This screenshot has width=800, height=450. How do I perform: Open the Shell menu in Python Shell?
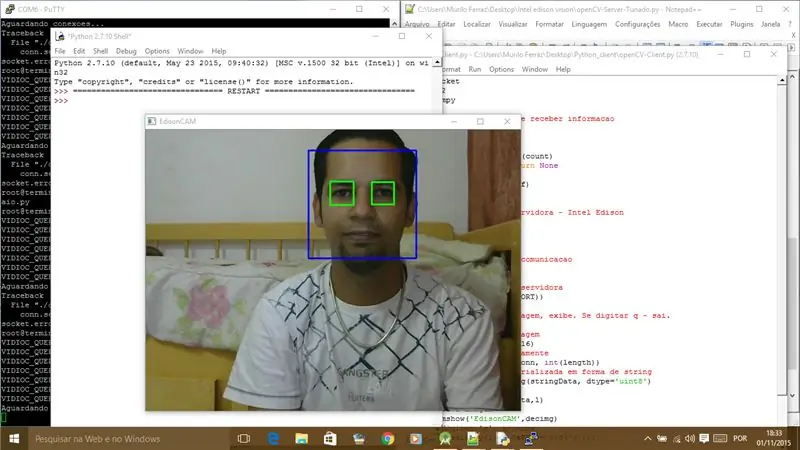pyautogui.click(x=101, y=51)
